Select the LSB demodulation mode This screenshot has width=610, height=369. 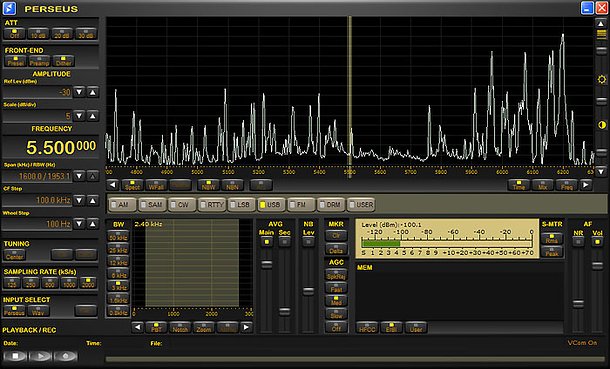[x=242, y=205]
